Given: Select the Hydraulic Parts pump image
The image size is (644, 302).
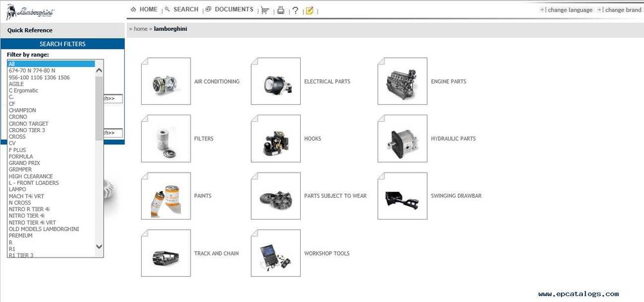Looking at the screenshot, I should pos(402,138).
